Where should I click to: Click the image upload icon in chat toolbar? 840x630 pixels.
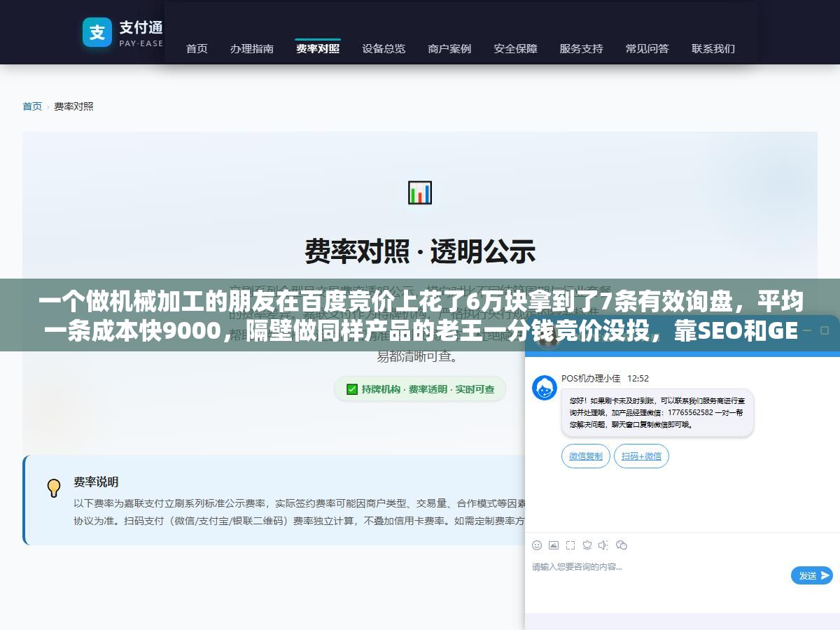point(554,545)
